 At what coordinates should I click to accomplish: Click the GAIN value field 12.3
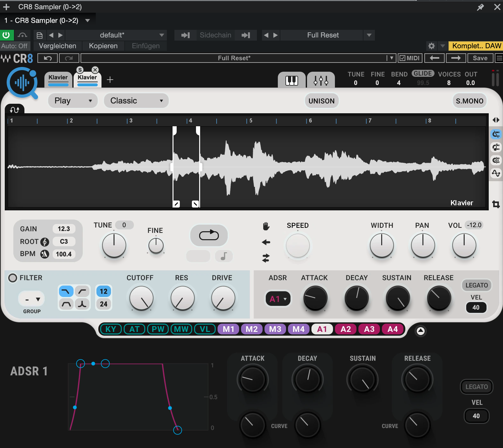click(64, 229)
